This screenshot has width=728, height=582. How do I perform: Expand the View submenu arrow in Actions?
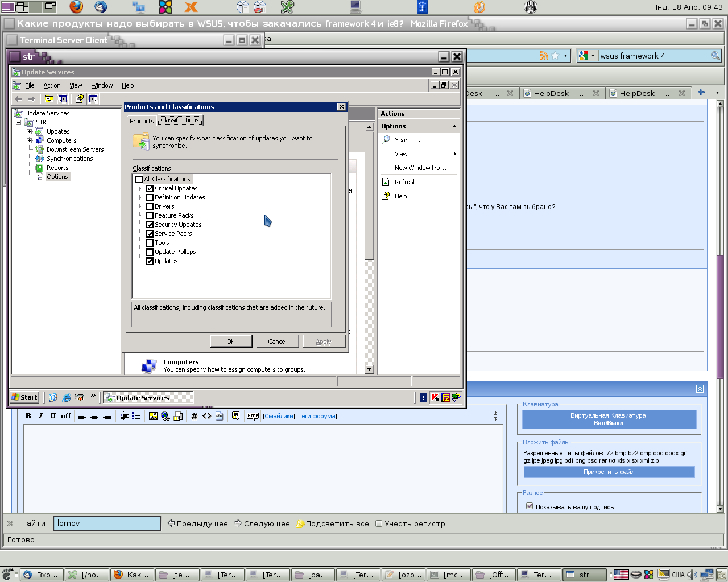[454, 154]
